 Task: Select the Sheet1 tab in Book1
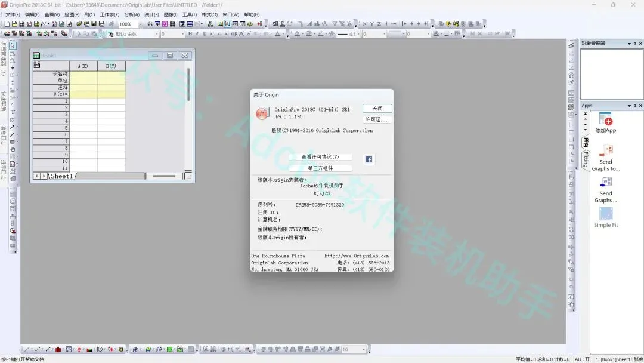61,176
